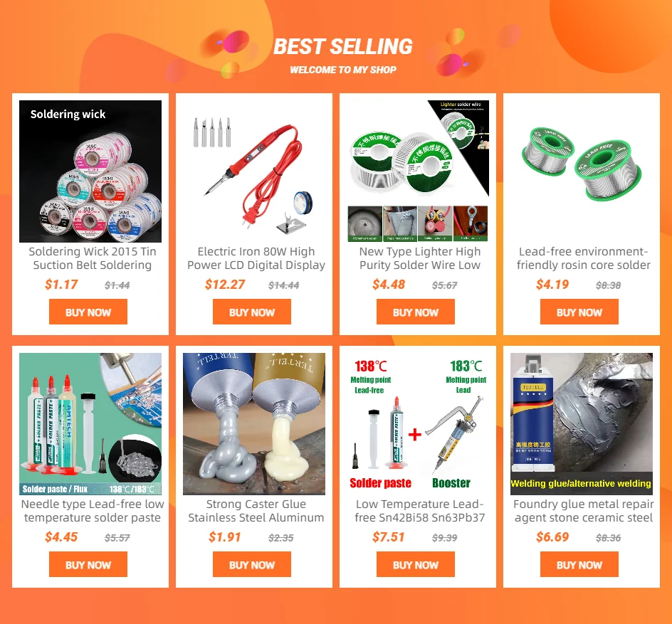Open the Soldering Wick 2015 Tin title link

pyautogui.click(x=93, y=258)
